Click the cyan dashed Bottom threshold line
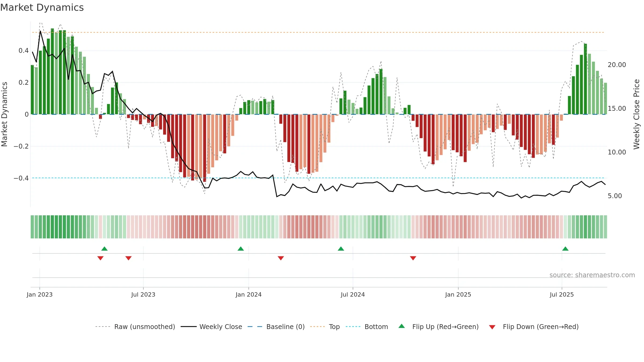The height and width of the screenshot is (362, 644). coord(318,178)
